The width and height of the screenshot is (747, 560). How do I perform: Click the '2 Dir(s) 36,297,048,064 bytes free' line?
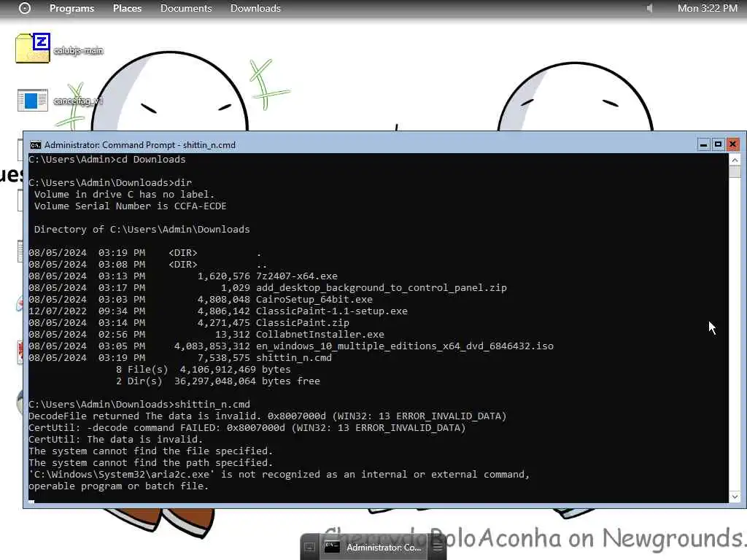click(217, 381)
